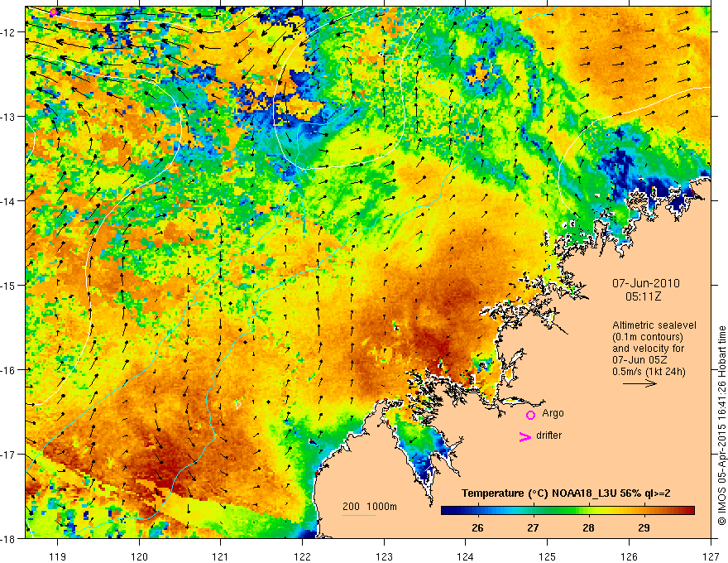
Task: Click the latitude axis label '-15'
Action: pos(9,285)
